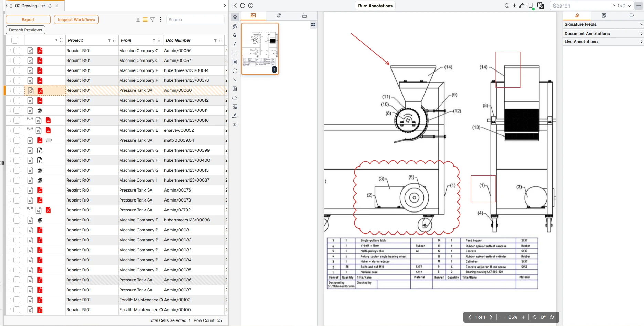Go to previous search result arrow
Screen dimensions: 644x326
tap(614, 6)
